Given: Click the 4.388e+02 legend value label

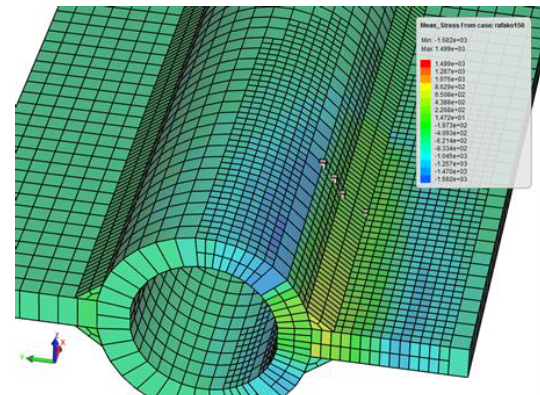Looking at the screenshot, I should coord(450,102).
